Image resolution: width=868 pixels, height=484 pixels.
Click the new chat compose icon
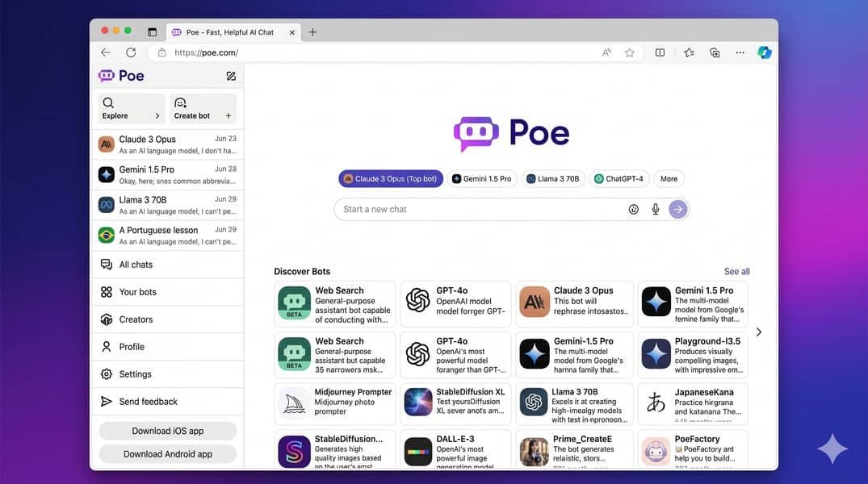tap(231, 77)
